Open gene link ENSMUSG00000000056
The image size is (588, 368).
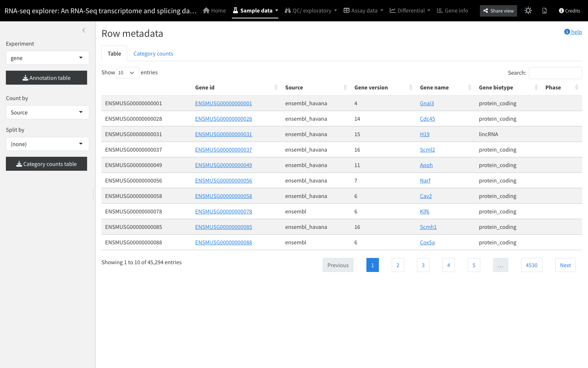[x=223, y=181]
